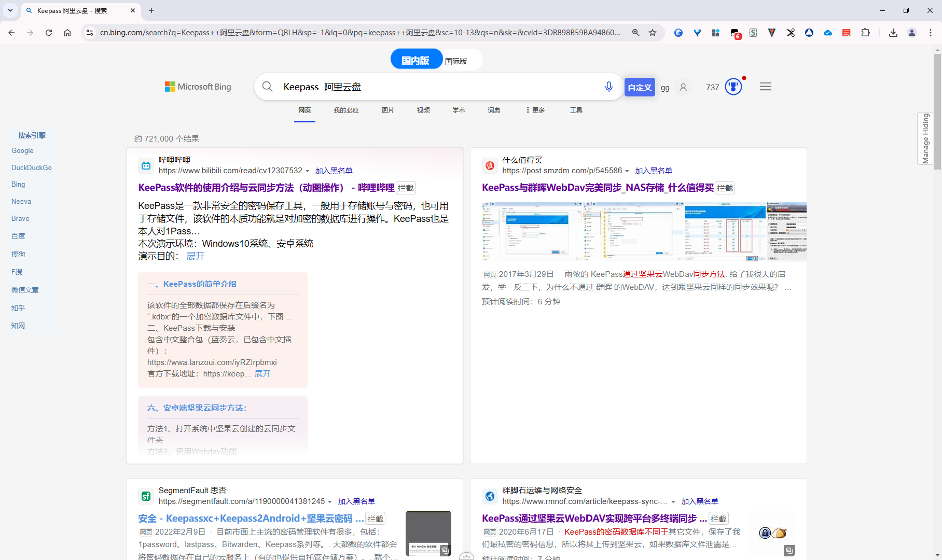Click the 自定义 button
The height and width of the screenshot is (560, 942).
pos(640,87)
